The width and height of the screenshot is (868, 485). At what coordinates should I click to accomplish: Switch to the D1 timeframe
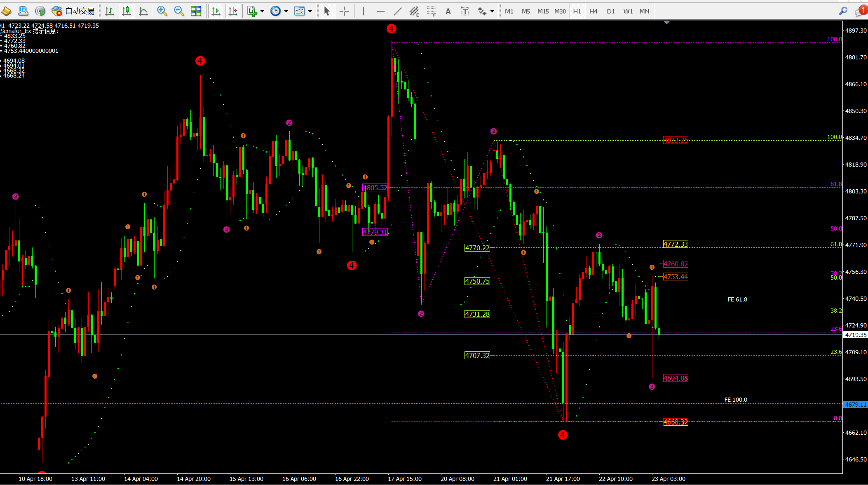(x=611, y=11)
